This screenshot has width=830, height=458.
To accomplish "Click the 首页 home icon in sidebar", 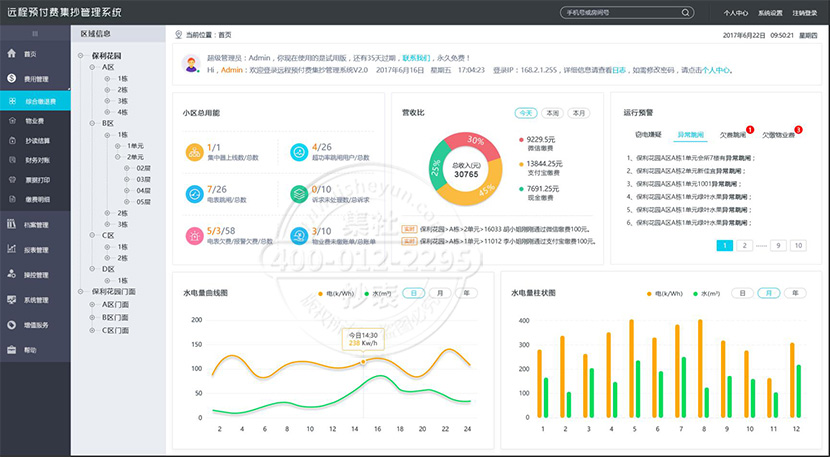I will tap(11, 54).
